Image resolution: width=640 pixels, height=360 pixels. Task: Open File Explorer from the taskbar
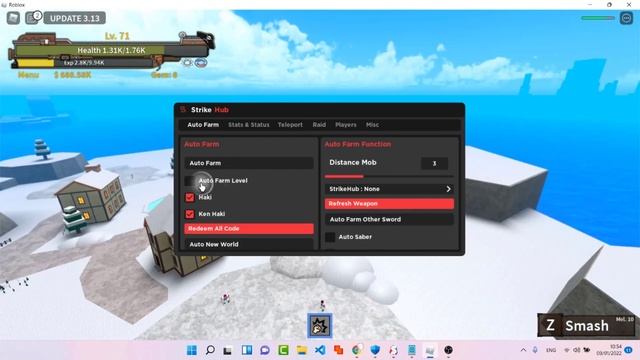click(302, 350)
